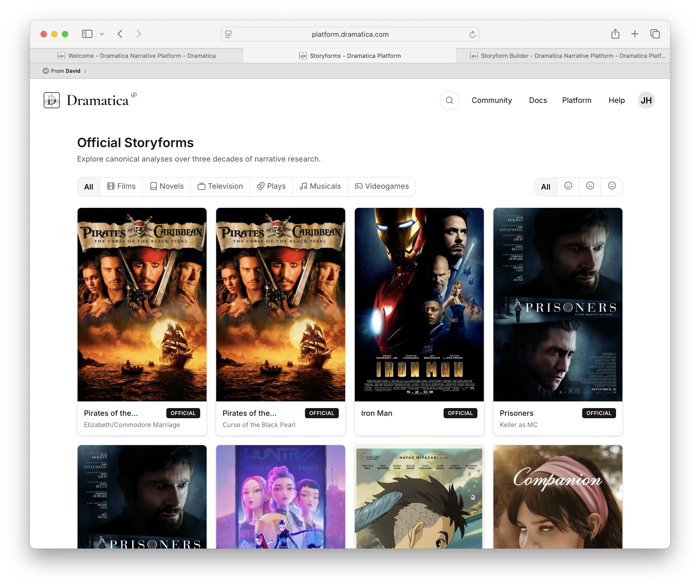
Task: Go back with browser arrow
Action: tap(120, 34)
